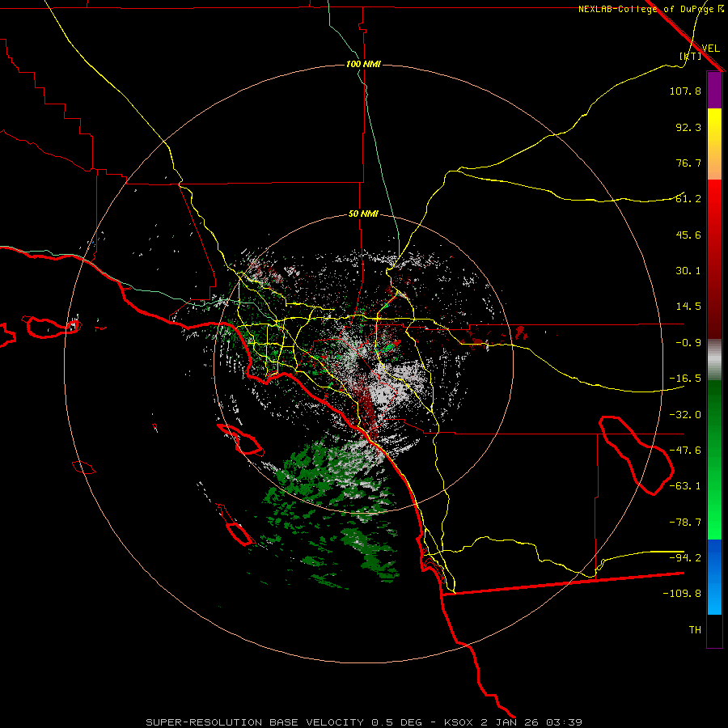Screen dimensions: 728x728
Task: Pick the blue segment of the velocity scale
Action: tap(714, 577)
